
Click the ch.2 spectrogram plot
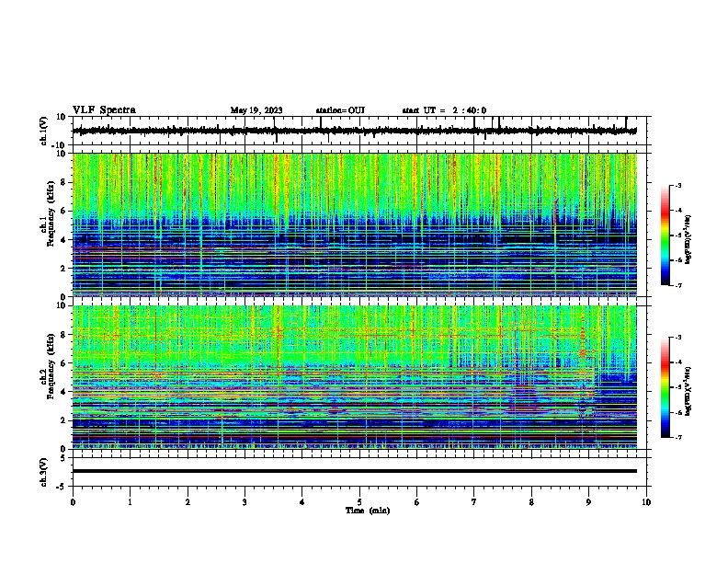355,377
